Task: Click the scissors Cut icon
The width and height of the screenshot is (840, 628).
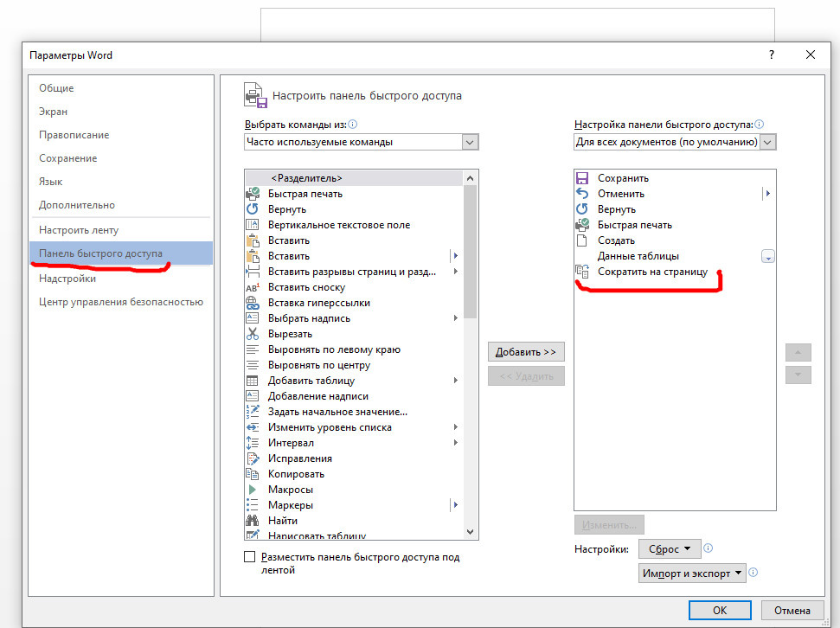Action: click(x=253, y=334)
